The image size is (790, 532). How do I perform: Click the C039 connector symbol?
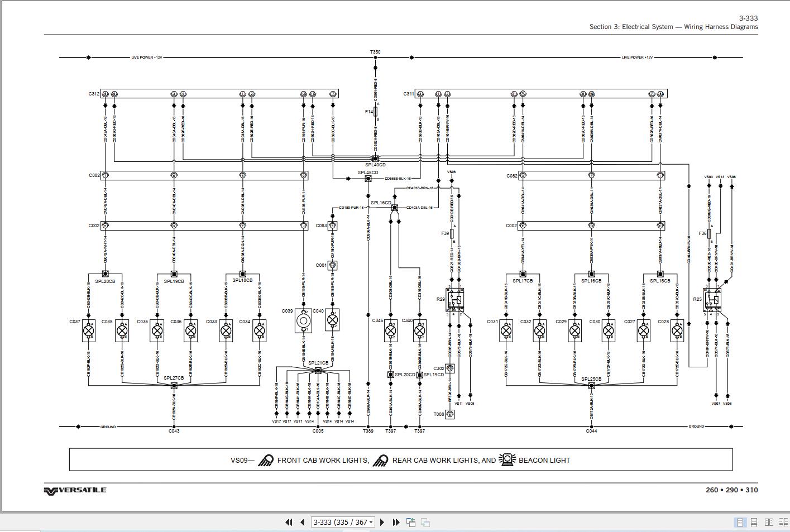click(x=303, y=321)
